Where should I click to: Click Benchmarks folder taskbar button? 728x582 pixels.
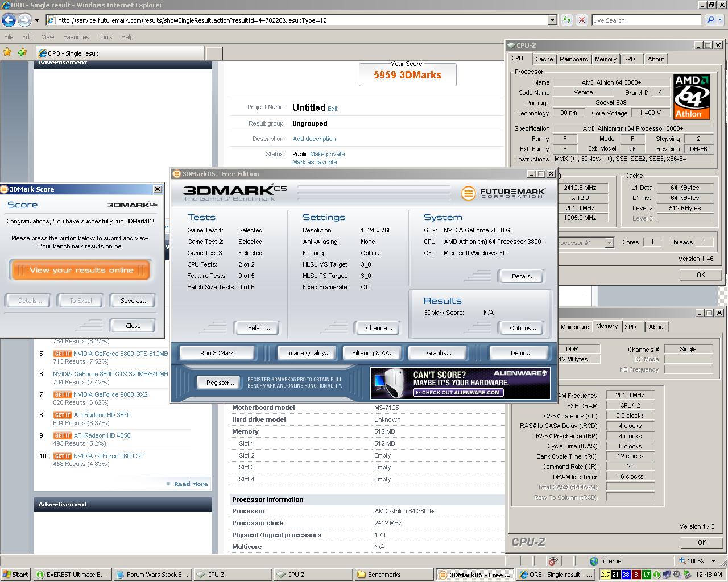click(394, 575)
